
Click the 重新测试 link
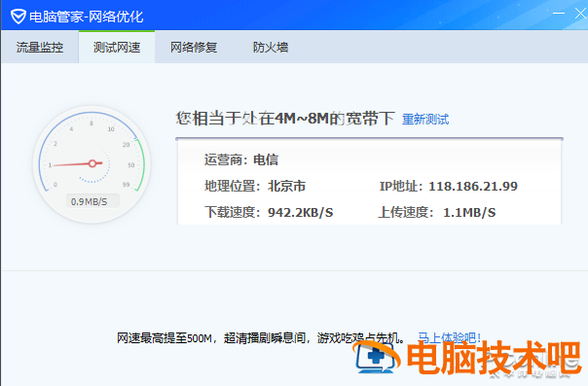[425, 120]
